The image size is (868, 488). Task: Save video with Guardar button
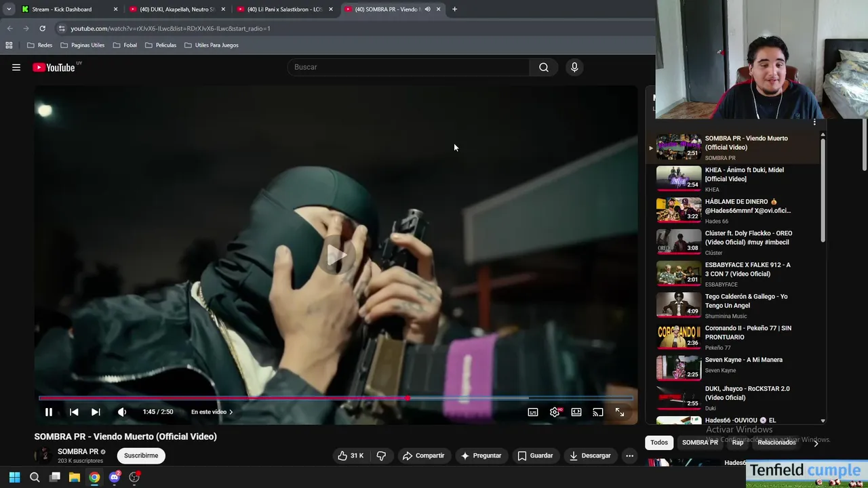pos(535,455)
